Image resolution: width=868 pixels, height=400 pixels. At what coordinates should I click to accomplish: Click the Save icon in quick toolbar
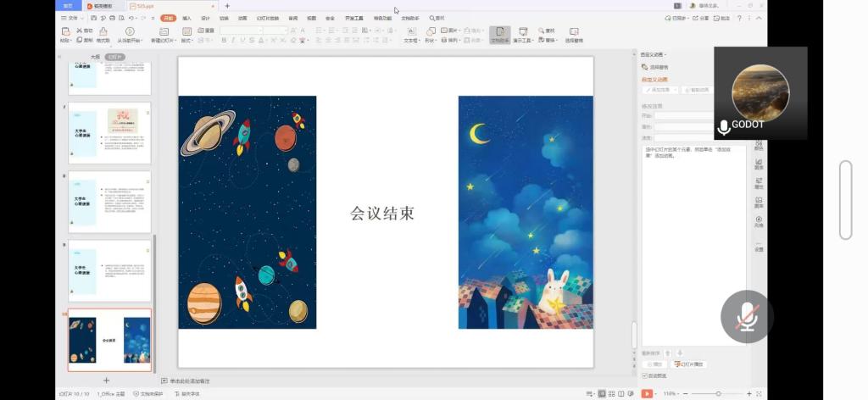tap(91, 17)
